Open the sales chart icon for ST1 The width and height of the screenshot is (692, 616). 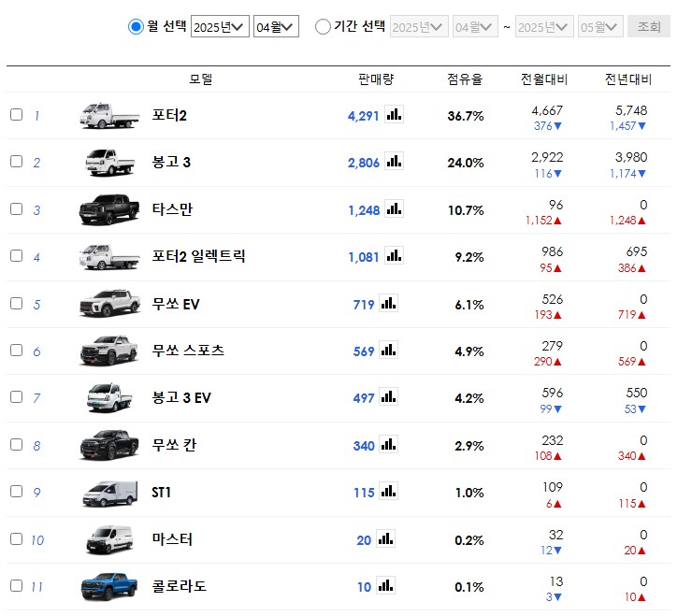[x=388, y=492]
